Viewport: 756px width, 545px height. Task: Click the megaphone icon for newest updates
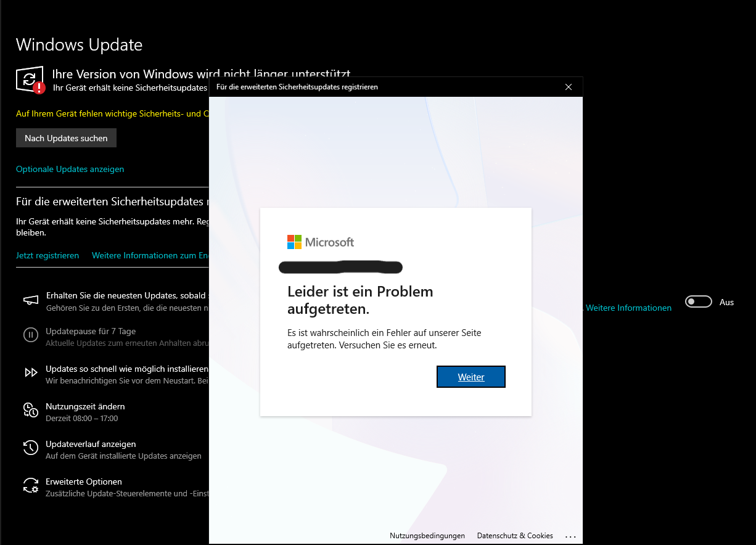click(x=31, y=300)
